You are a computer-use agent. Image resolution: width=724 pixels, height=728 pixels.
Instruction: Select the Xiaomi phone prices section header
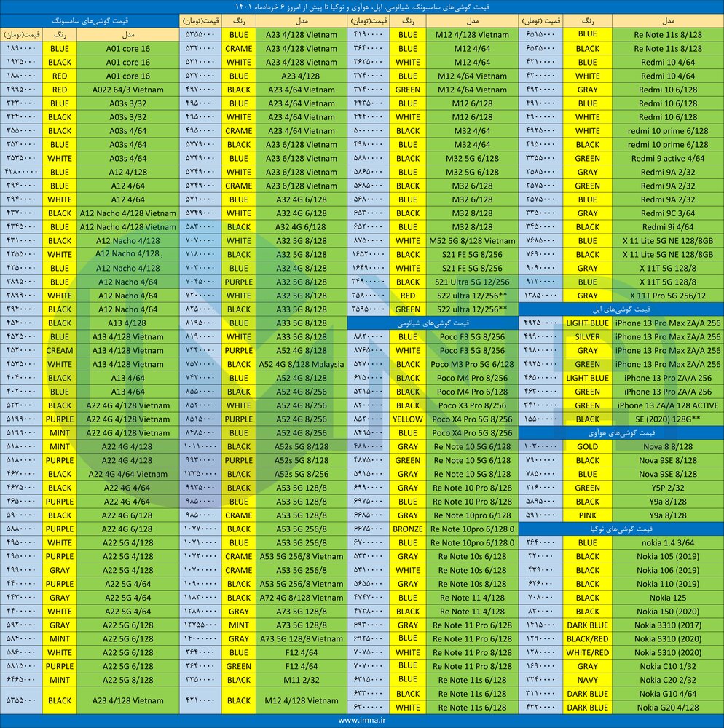[x=434, y=323]
